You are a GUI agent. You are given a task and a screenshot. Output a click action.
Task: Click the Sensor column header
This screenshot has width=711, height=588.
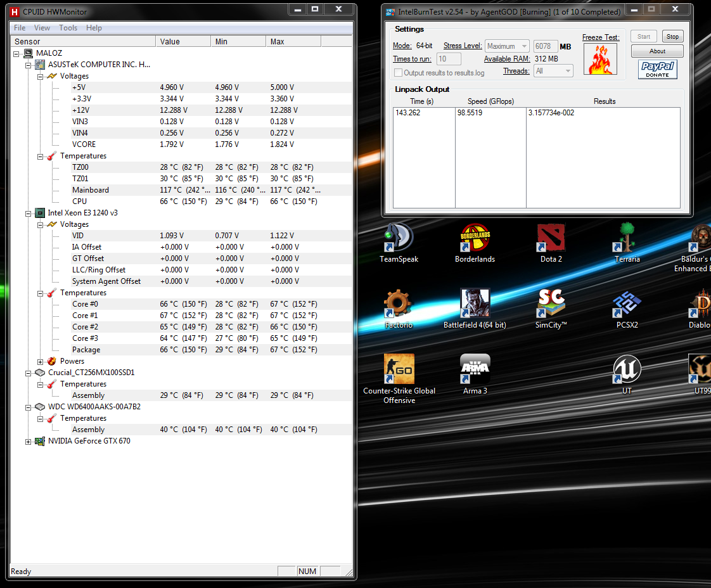point(83,41)
